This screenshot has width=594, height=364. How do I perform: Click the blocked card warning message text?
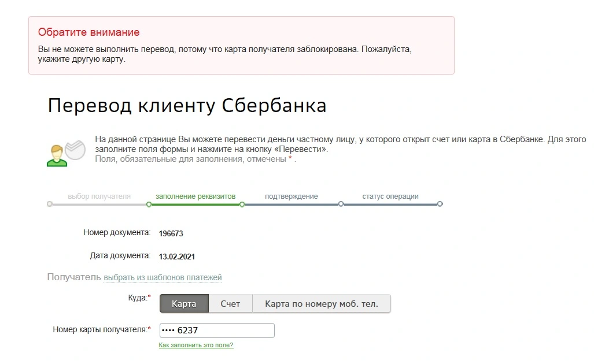coord(224,54)
